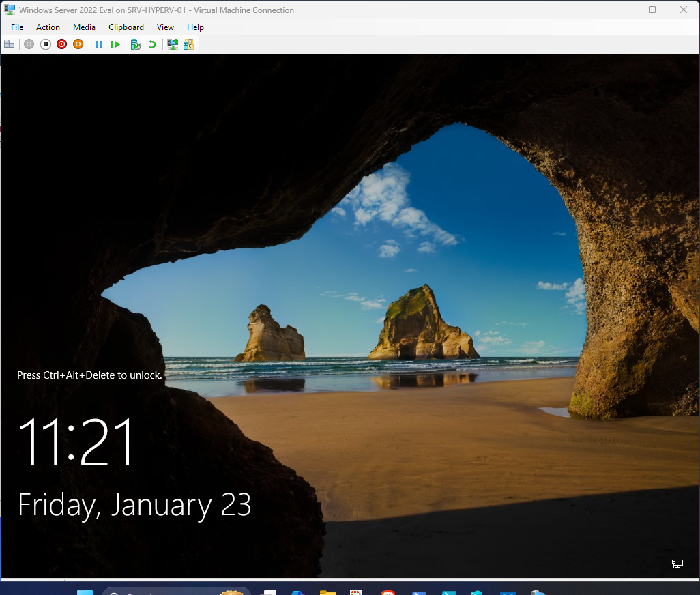This screenshot has height=595, width=700.
Task: Take a Checkpoint using the checkpoint icon
Action: click(x=135, y=44)
